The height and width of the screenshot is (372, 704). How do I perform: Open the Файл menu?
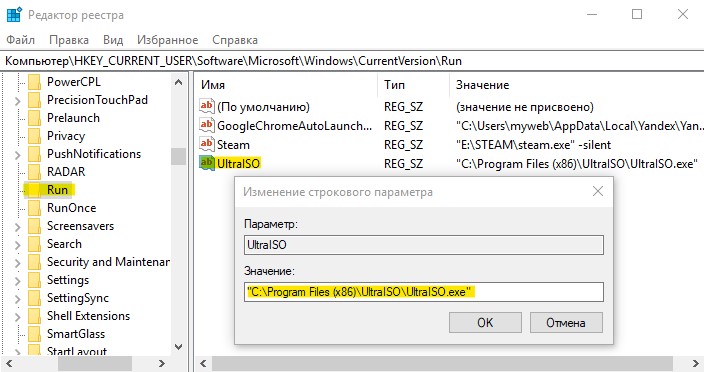[x=20, y=40]
